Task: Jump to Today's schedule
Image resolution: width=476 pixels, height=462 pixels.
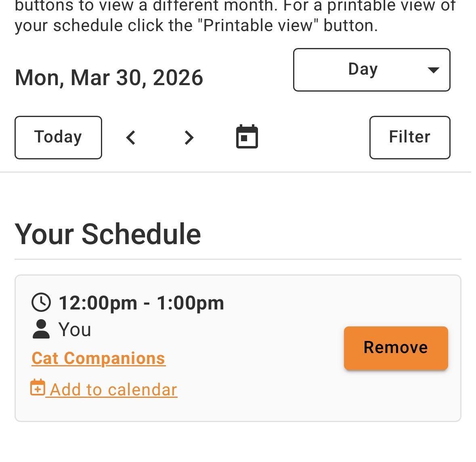Action: pos(58,138)
